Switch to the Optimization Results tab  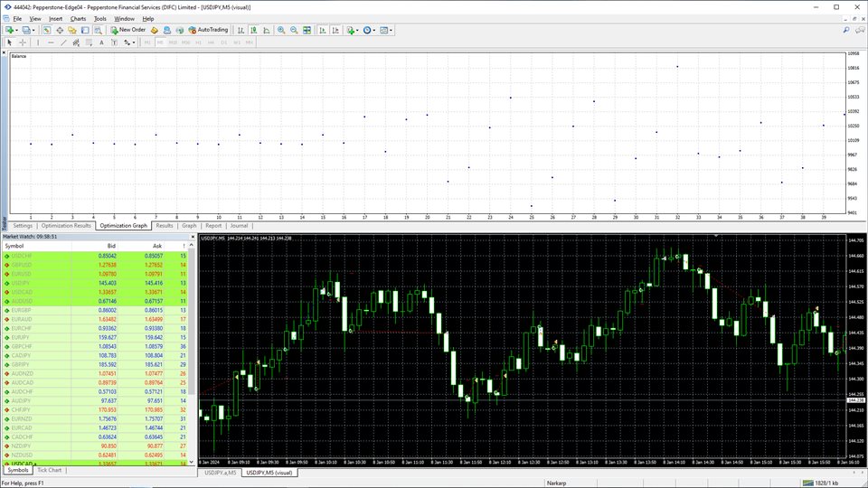[x=66, y=226]
